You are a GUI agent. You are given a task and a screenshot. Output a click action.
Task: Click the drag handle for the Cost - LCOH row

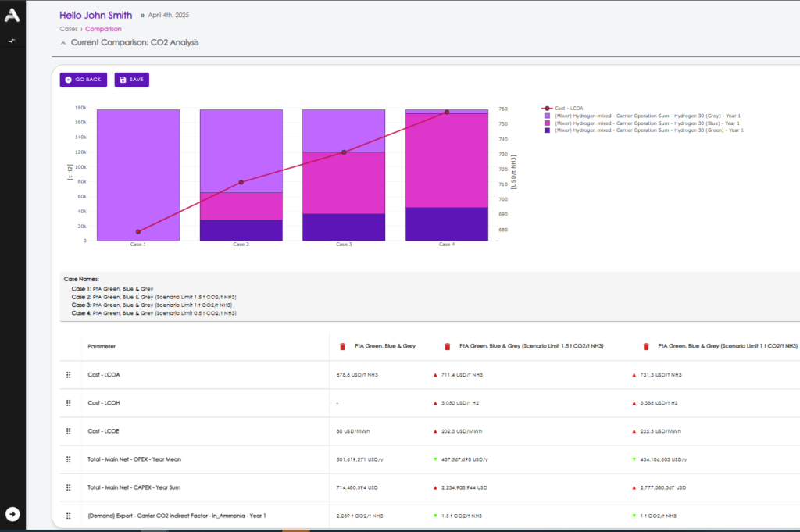click(69, 403)
